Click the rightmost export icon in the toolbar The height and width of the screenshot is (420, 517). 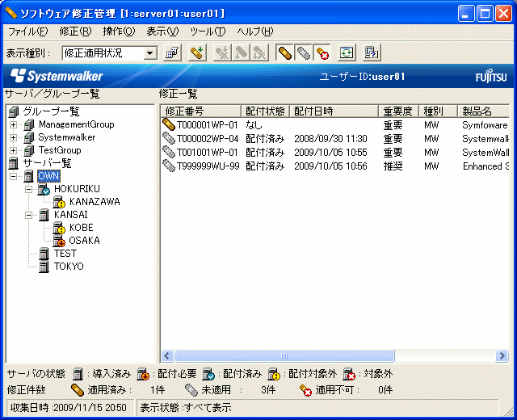click(x=372, y=52)
